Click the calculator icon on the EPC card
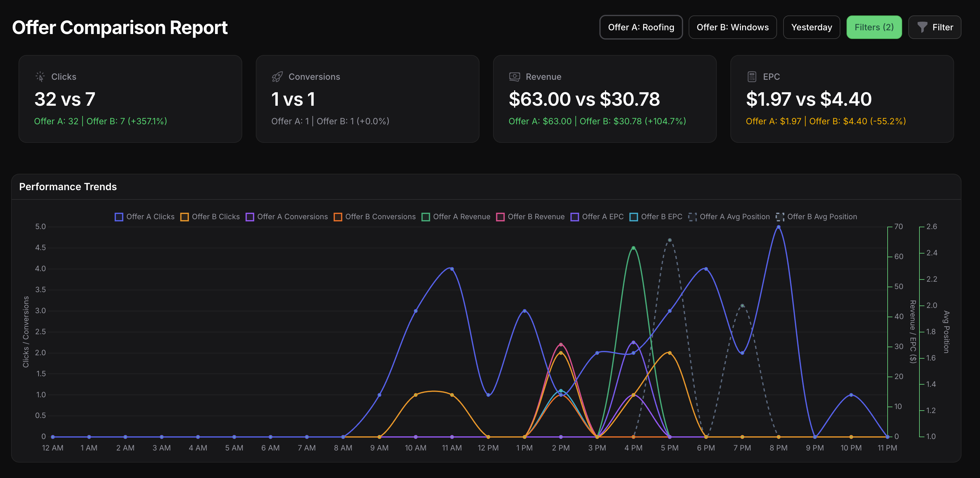Screen dimensions: 980x478 pyautogui.click(x=751, y=76)
